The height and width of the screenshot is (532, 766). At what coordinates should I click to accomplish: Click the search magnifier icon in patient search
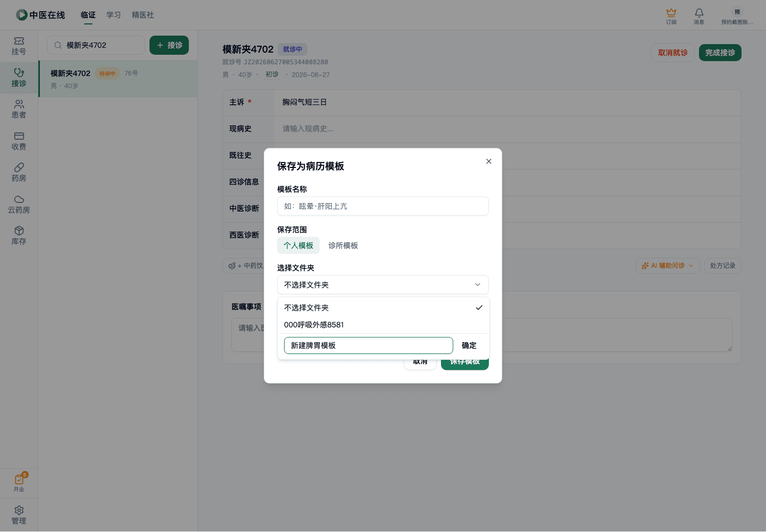[x=58, y=45]
